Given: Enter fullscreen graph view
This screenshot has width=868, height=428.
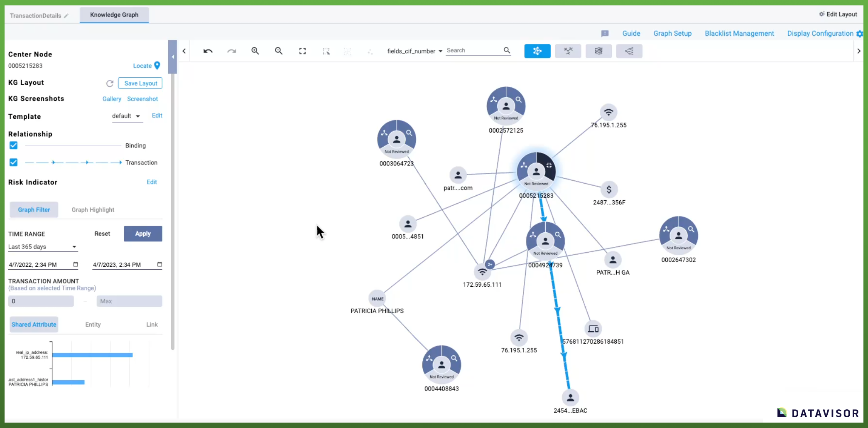Looking at the screenshot, I should click(302, 51).
